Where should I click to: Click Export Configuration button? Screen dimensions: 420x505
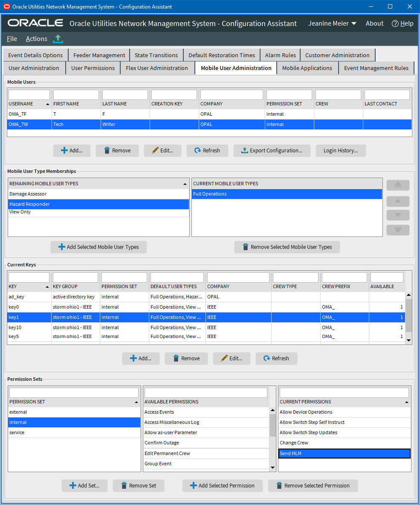pyautogui.click(x=272, y=150)
